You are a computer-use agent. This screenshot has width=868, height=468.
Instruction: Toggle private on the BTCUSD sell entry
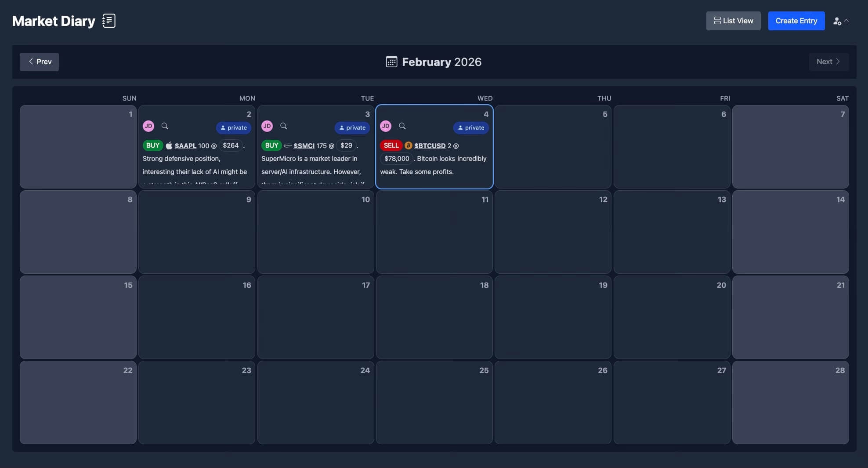[x=471, y=127]
